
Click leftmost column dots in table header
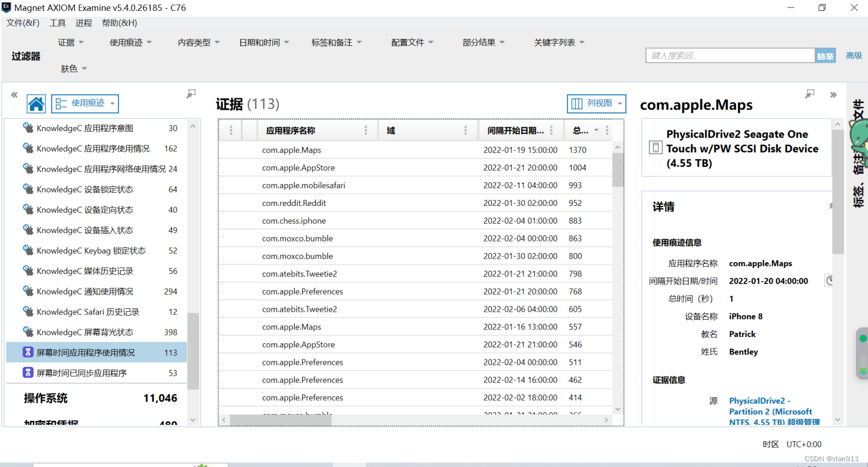pos(231,131)
